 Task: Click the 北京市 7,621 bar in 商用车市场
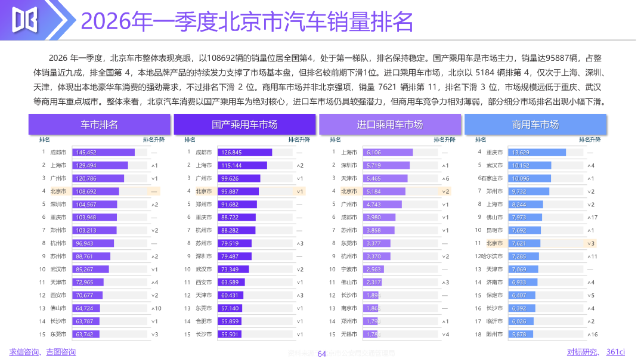[x=525, y=243]
